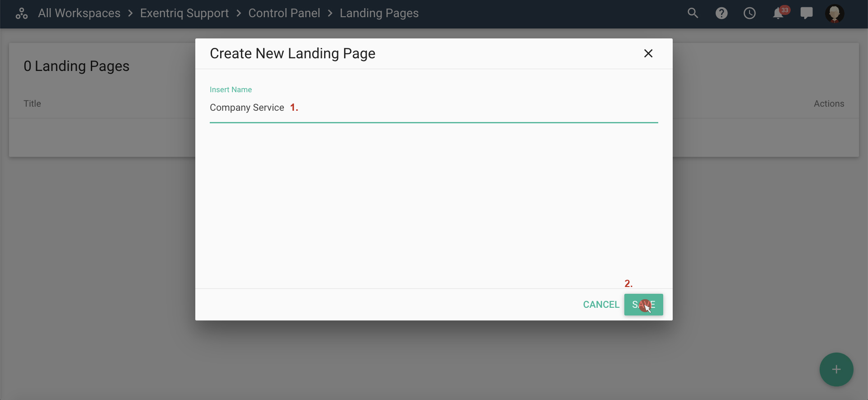Click the workspaces network icon
This screenshot has width=868, height=400.
pyautogui.click(x=21, y=14)
